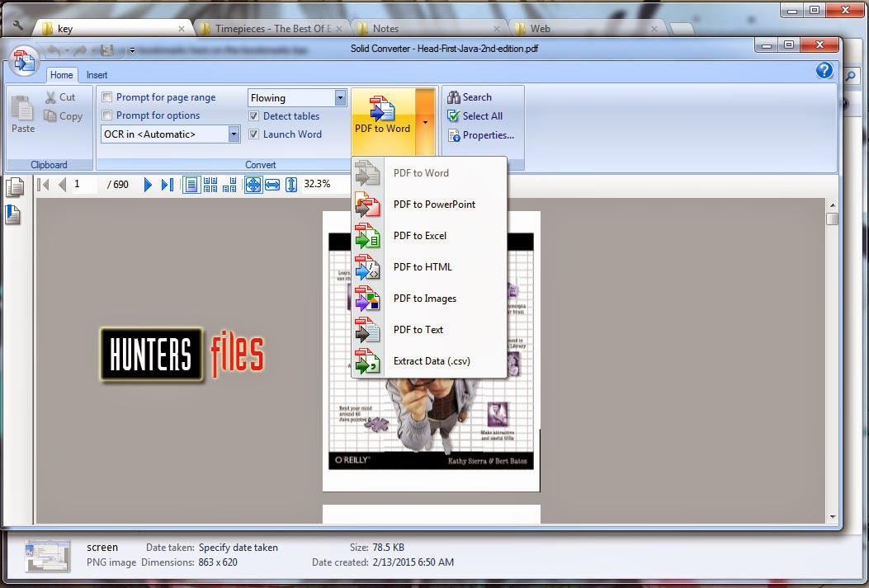Switch to the Insert ribbon tab
Screen dimensions: 869x588
point(97,75)
